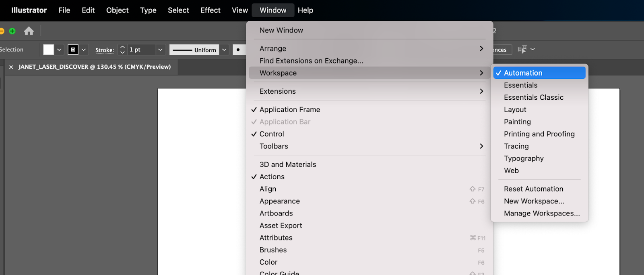The image size is (644, 275).
Task: Open the 3D and Materials panel
Action: click(x=369, y=164)
